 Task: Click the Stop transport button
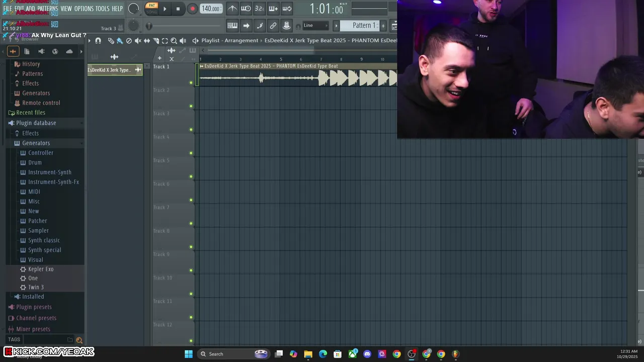(x=178, y=9)
